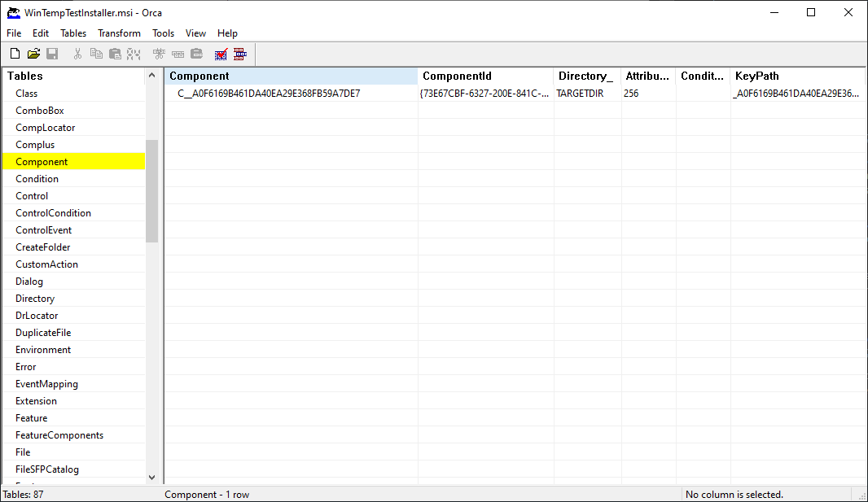
Task: Click the Tables list header
Action: tap(73, 76)
